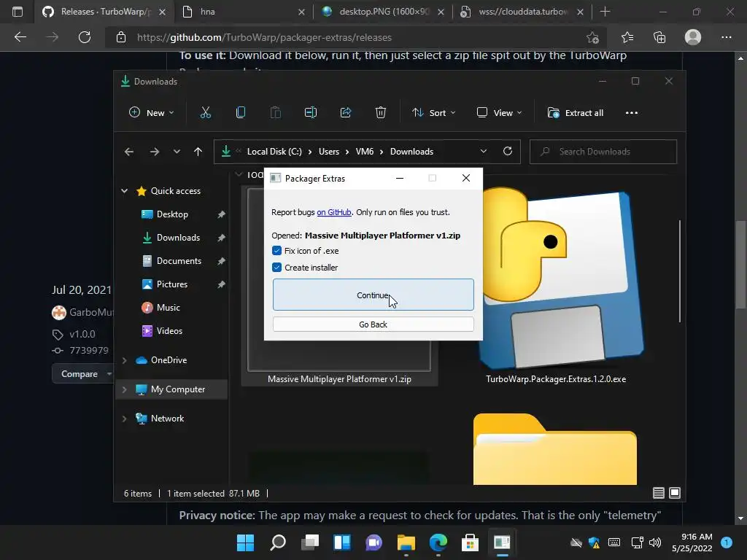Open the address bar history dropdown chevron
This screenshot has width=747, height=560.
(483, 151)
